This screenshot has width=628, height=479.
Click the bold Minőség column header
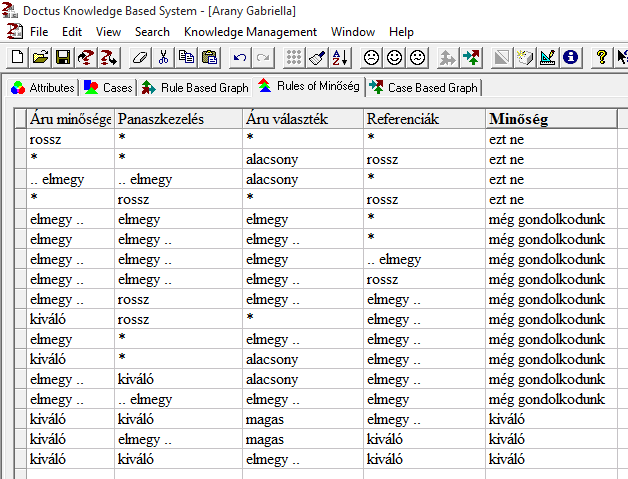[551, 119]
